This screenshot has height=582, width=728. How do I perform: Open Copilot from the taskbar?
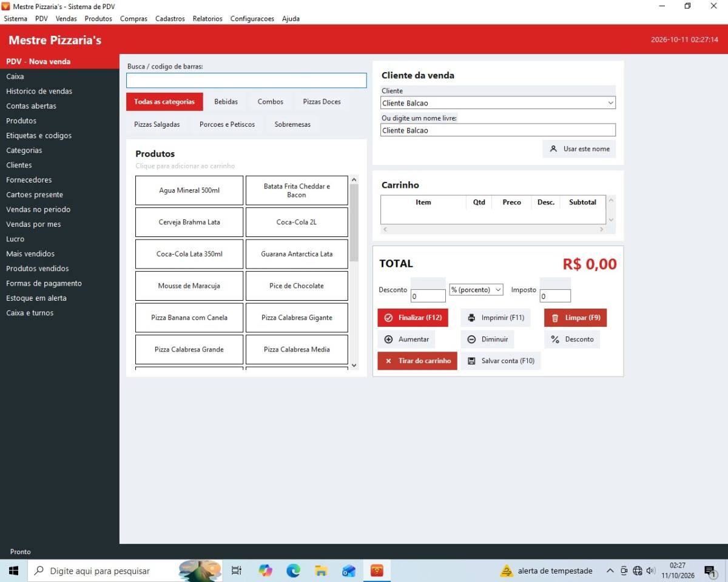(265, 570)
